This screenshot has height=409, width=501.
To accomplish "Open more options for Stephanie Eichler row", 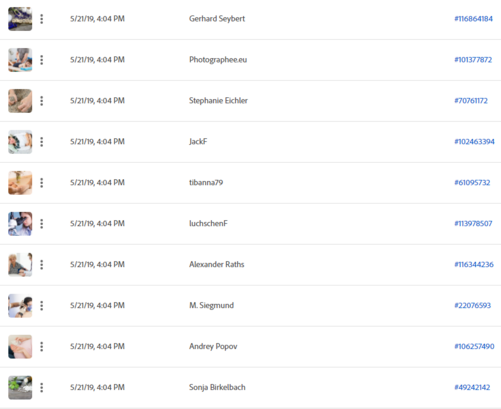I will point(42,101).
